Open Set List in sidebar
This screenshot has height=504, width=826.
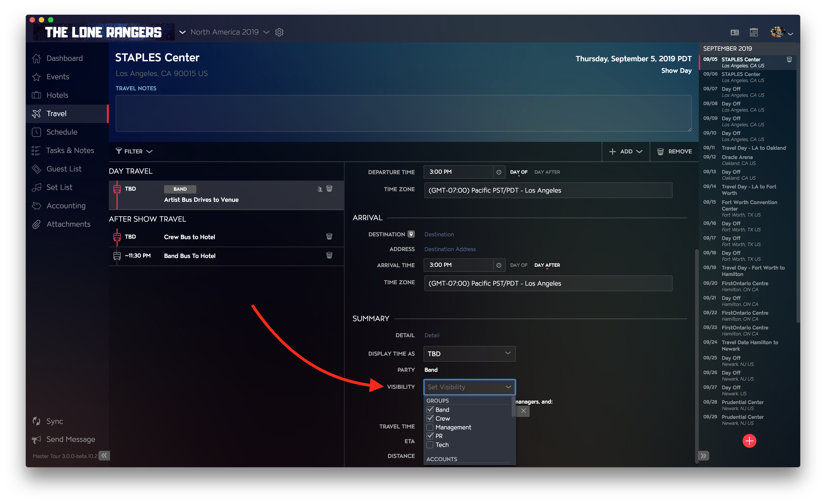67,187
